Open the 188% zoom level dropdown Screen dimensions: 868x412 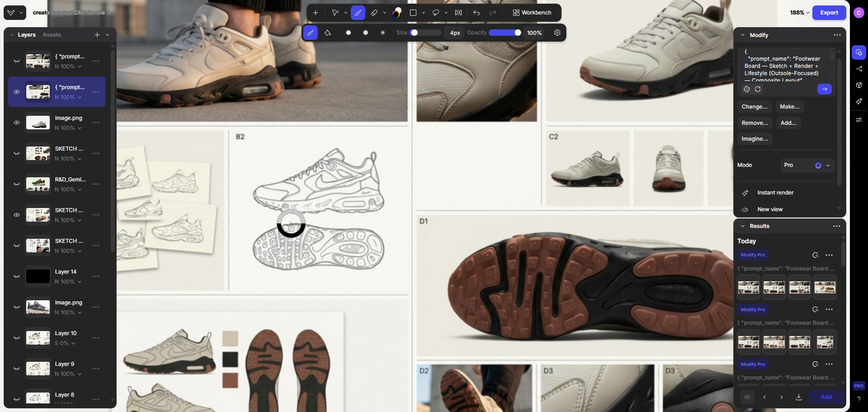tap(799, 13)
